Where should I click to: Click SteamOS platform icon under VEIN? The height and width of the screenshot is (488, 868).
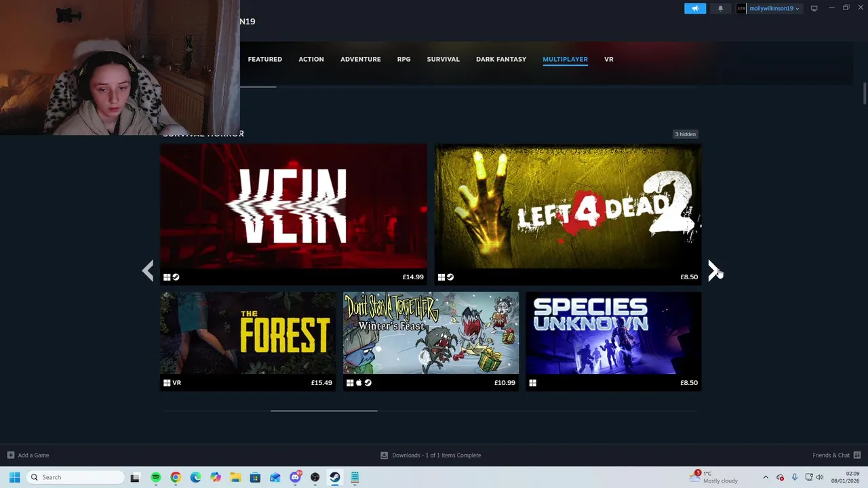[176, 277]
